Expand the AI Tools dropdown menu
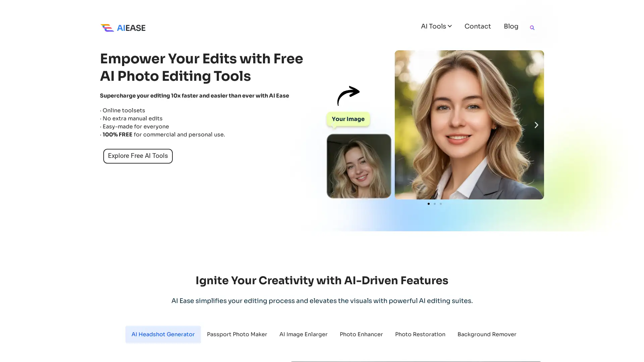Image resolution: width=644 pixels, height=362 pixels. (437, 26)
